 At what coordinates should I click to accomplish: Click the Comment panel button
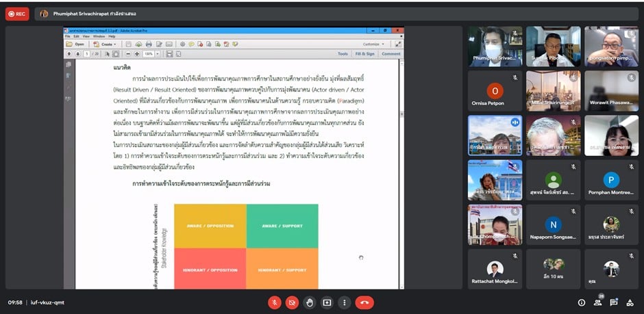click(x=391, y=53)
